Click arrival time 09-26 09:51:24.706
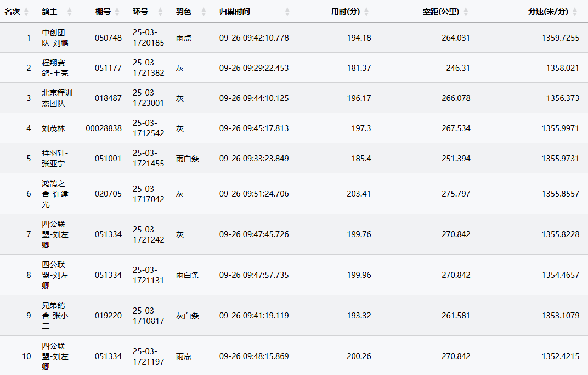 254,194
